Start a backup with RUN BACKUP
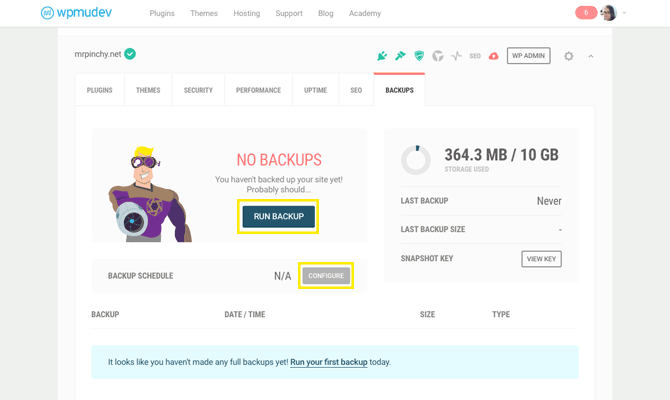670x400 pixels. point(279,217)
